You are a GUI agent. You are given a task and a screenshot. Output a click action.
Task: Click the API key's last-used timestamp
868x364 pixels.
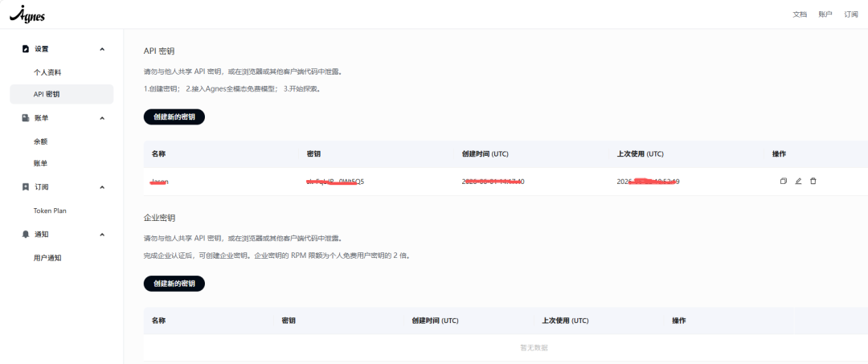(649, 181)
